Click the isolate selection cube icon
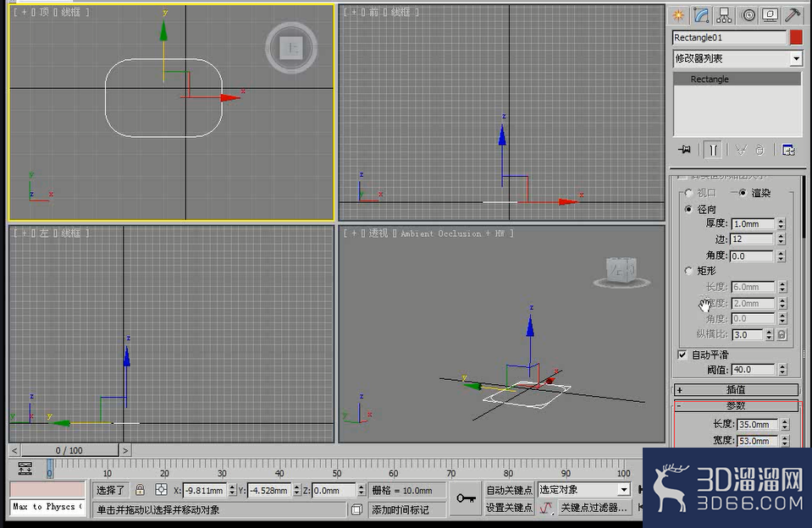Viewport: 812px width, 528px height. tap(356, 510)
